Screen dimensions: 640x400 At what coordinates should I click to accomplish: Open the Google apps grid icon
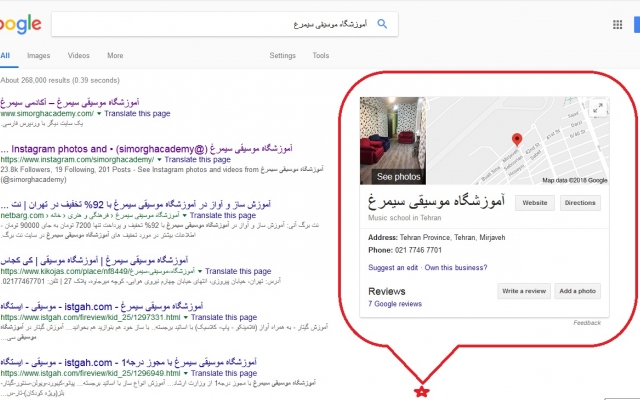tap(618, 25)
